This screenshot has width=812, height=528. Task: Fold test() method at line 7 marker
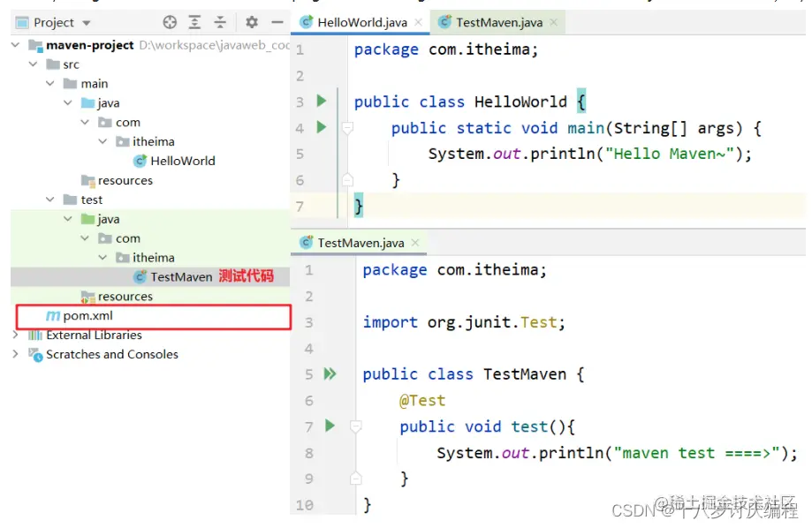coord(356,426)
